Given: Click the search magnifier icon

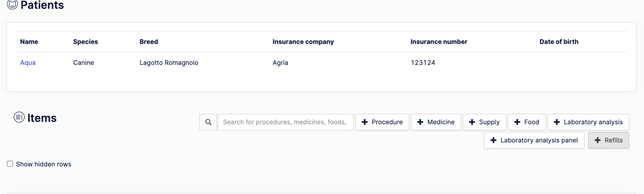Looking at the screenshot, I should click(x=208, y=122).
